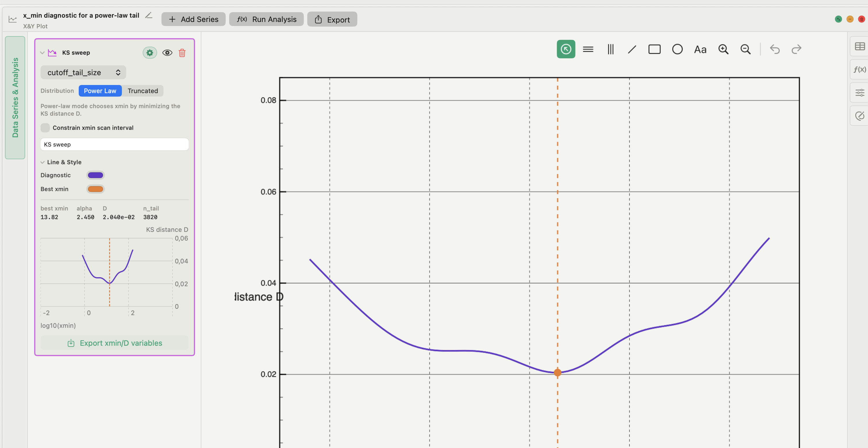Select the rectangle shape tool
Viewport: 868px width, 448px height.
tap(654, 49)
